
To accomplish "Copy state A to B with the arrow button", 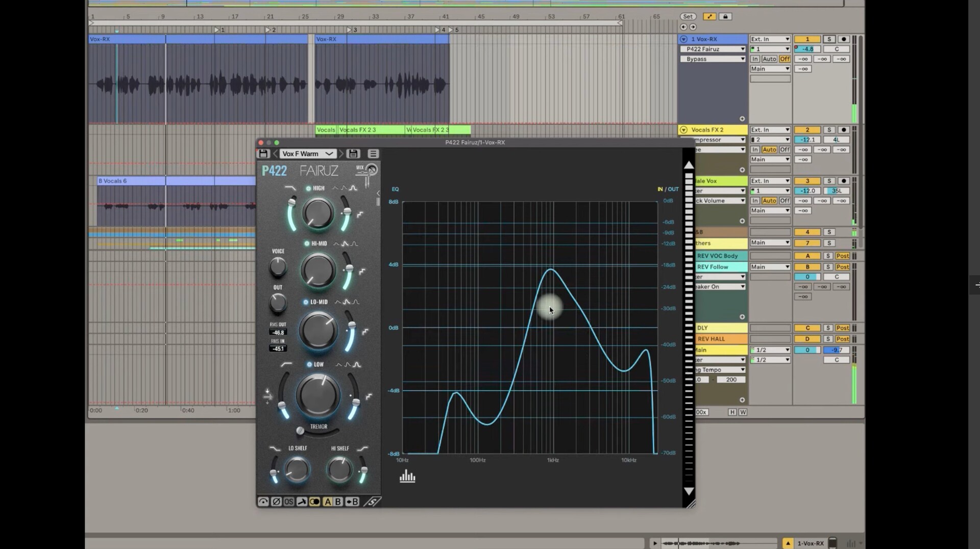I will 352,502.
